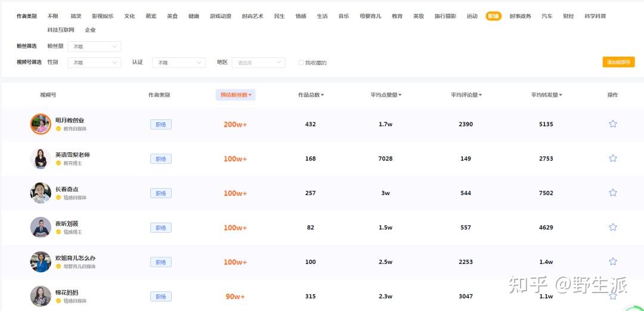Open the 英语雪梨老师 avatar
Viewport: 644px width, 311px height.
click(41, 158)
